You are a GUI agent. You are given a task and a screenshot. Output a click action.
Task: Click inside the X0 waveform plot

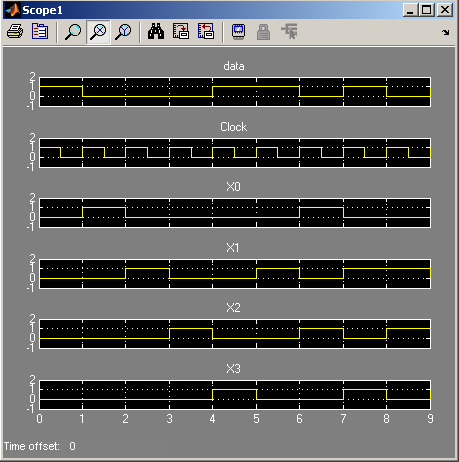[x=235, y=213]
